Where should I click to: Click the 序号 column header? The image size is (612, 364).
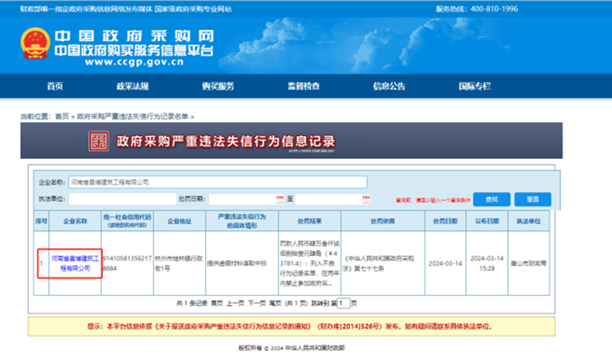[41, 221]
